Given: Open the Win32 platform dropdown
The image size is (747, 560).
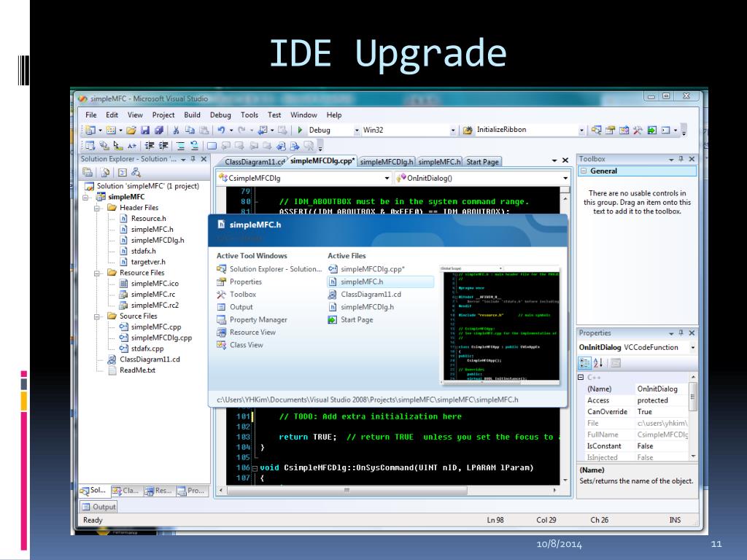Looking at the screenshot, I should [x=453, y=131].
